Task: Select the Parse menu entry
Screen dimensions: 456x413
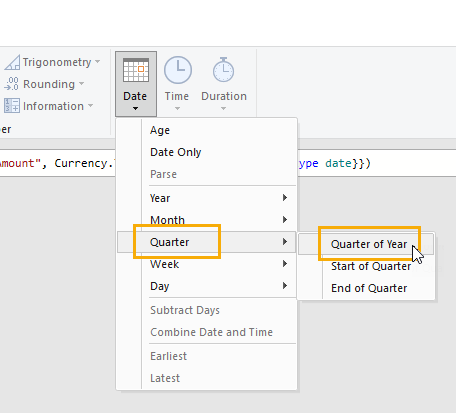Action: (206, 174)
